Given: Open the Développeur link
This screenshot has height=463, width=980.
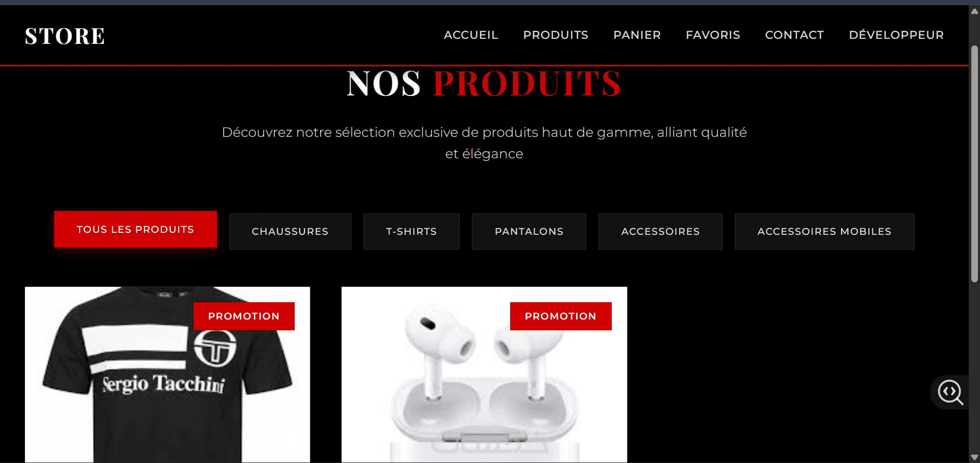Looking at the screenshot, I should click(x=896, y=35).
